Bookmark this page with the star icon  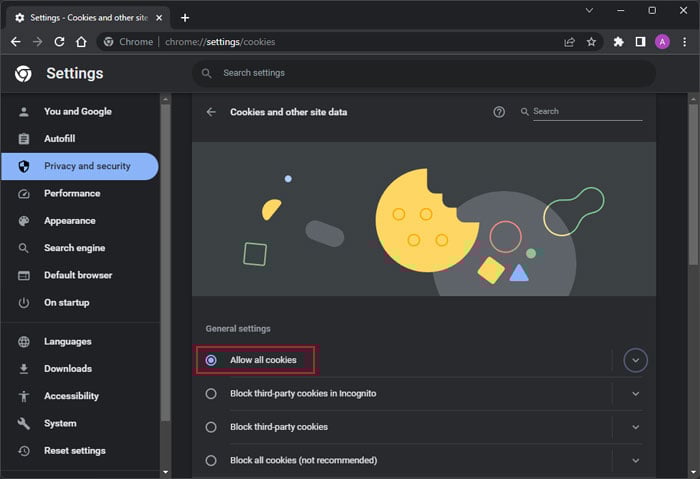592,42
